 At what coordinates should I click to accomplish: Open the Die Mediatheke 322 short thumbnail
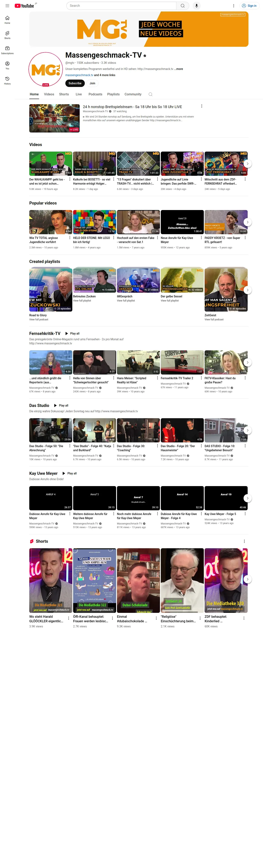[94, 581]
